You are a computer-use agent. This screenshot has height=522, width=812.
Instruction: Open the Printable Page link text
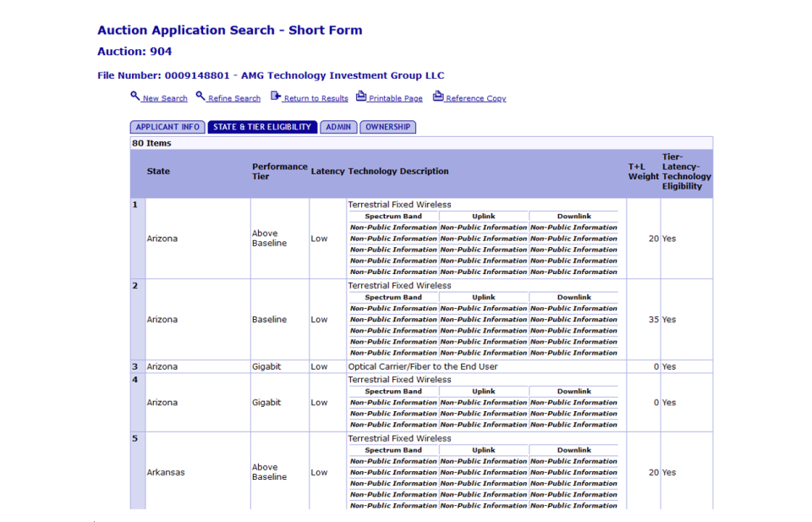pyautogui.click(x=395, y=99)
